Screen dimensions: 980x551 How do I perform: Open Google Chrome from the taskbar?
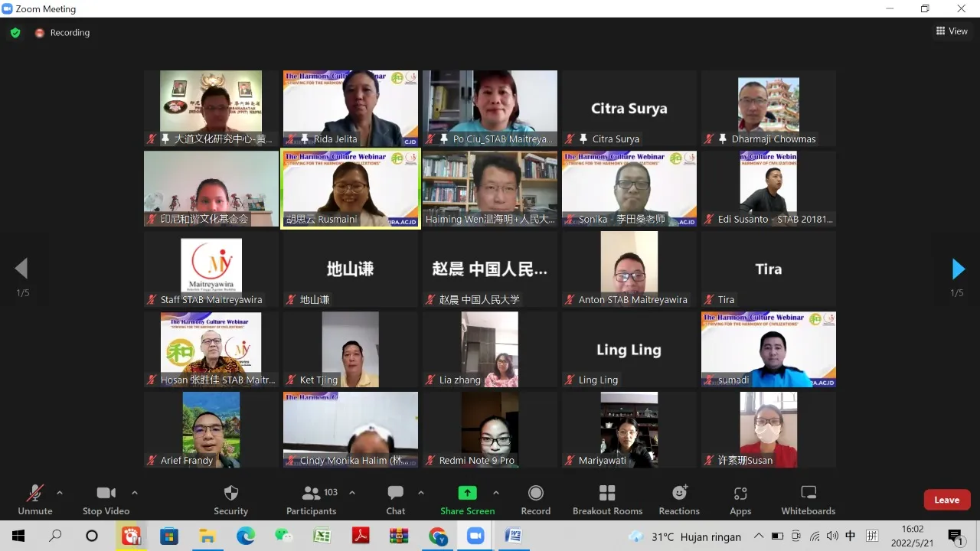437,536
